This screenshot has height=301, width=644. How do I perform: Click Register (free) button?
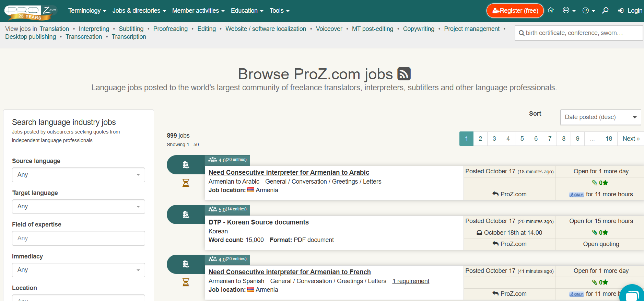coord(515,11)
